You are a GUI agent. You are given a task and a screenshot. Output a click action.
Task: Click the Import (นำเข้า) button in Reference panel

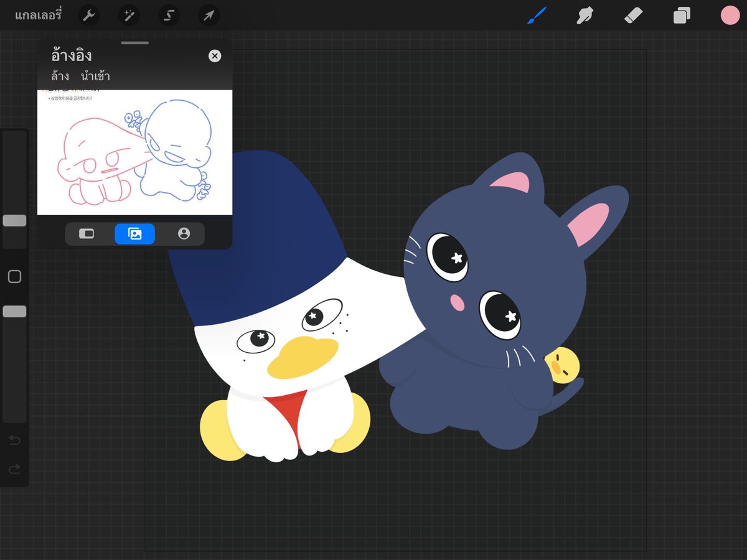95,77
